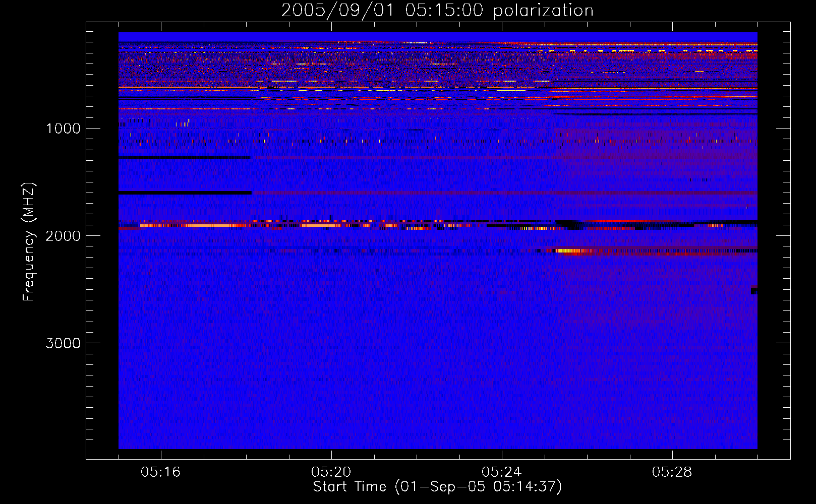Image resolution: width=816 pixels, height=504 pixels.
Task: Select the "Frequency (MHZ)" axis label
Action: (29, 242)
